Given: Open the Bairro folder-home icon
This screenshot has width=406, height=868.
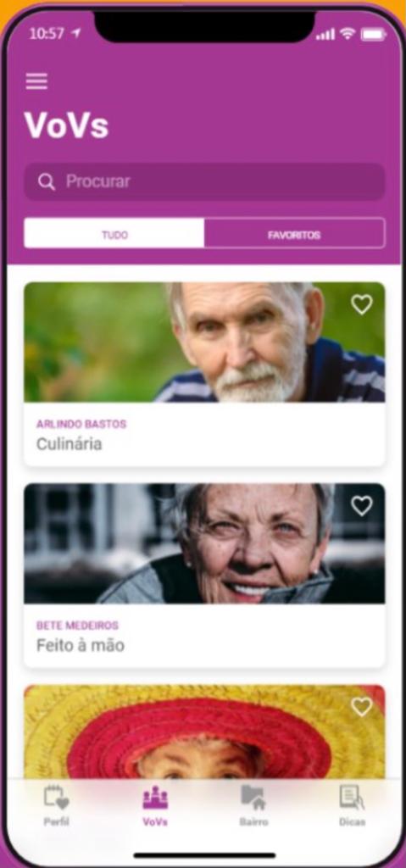Looking at the screenshot, I should 253,798.
